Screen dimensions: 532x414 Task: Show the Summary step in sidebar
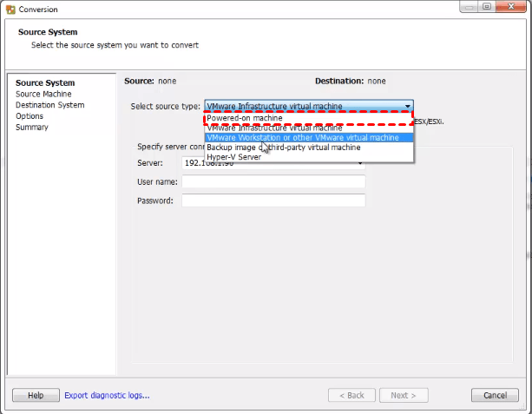[x=32, y=128]
